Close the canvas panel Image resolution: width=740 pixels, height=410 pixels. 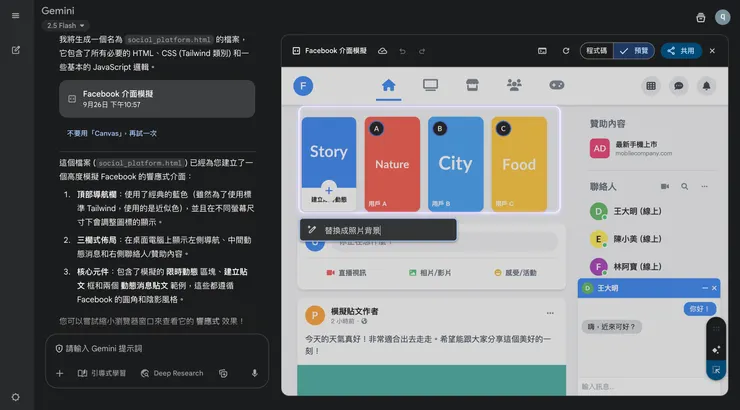pyautogui.click(x=712, y=51)
